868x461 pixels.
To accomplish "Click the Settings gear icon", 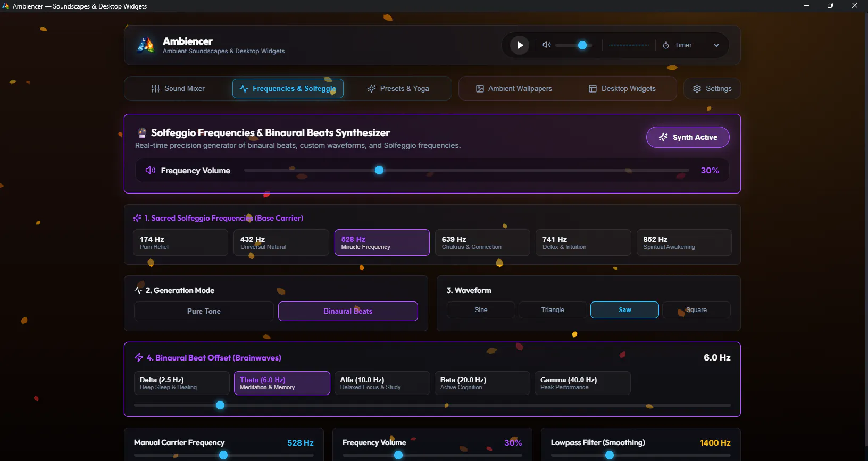I will coord(697,89).
